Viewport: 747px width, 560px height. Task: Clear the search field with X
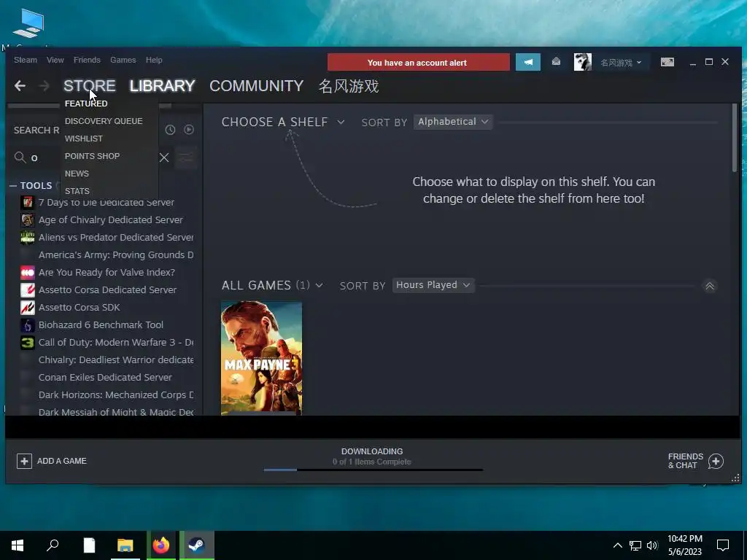coord(164,157)
